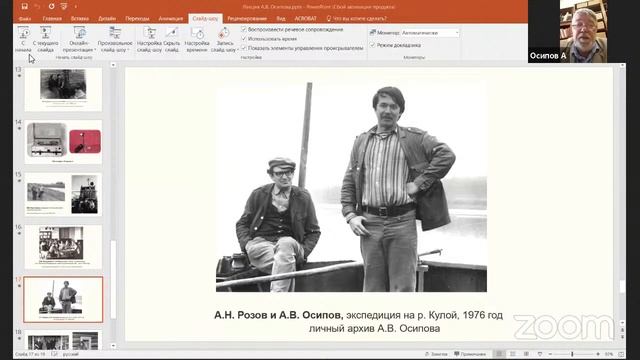This screenshot has width=640, height=360.
Task: Select slide 15 thumbnail
Action: 63,194
